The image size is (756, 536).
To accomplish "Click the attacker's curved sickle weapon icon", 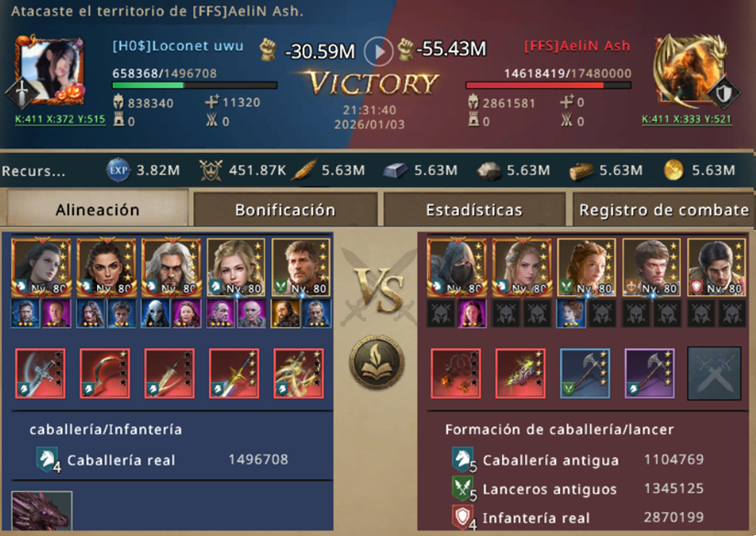I will (105, 373).
